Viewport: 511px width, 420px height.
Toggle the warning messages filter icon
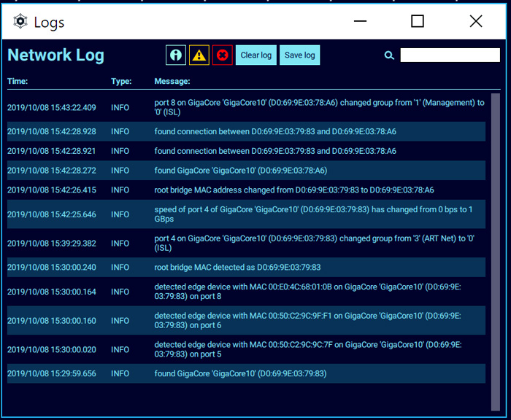[x=199, y=55]
